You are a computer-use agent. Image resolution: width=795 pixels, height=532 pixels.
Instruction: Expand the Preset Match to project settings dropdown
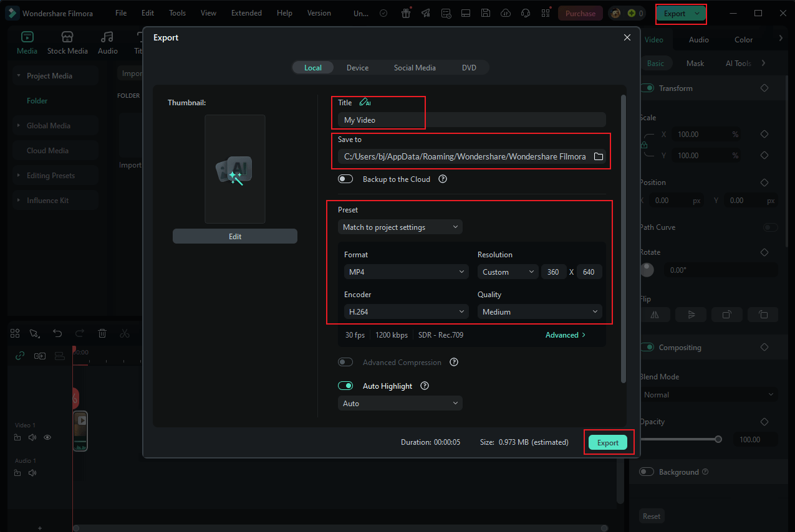pos(400,227)
